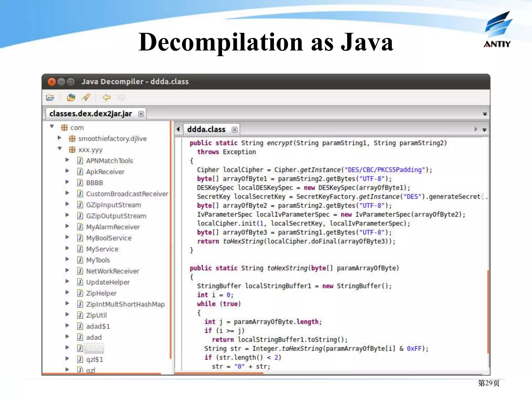
Task: Click the Open File toolbar icon
Action: (50, 98)
